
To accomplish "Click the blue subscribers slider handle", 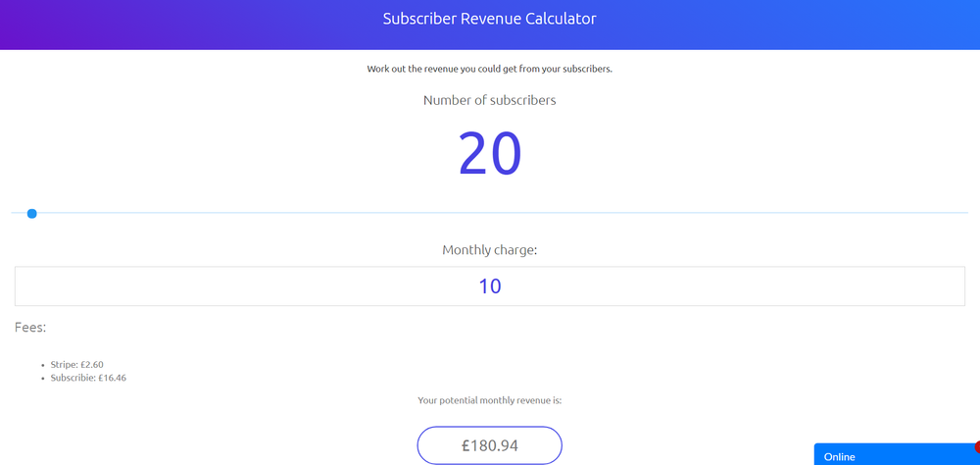I will [x=32, y=214].
